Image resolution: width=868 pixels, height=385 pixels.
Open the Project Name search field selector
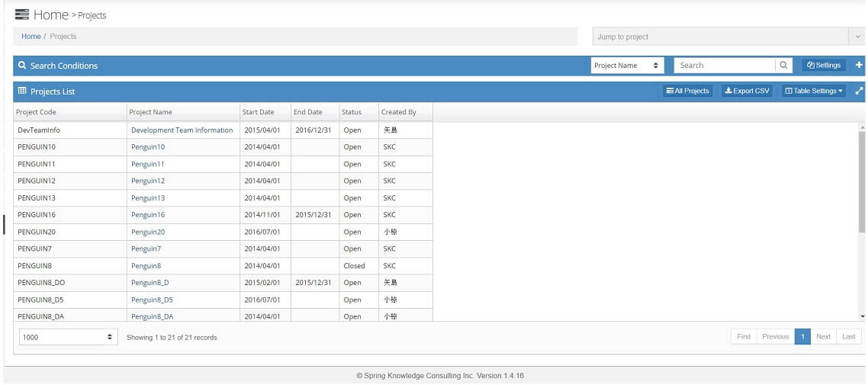627,66
